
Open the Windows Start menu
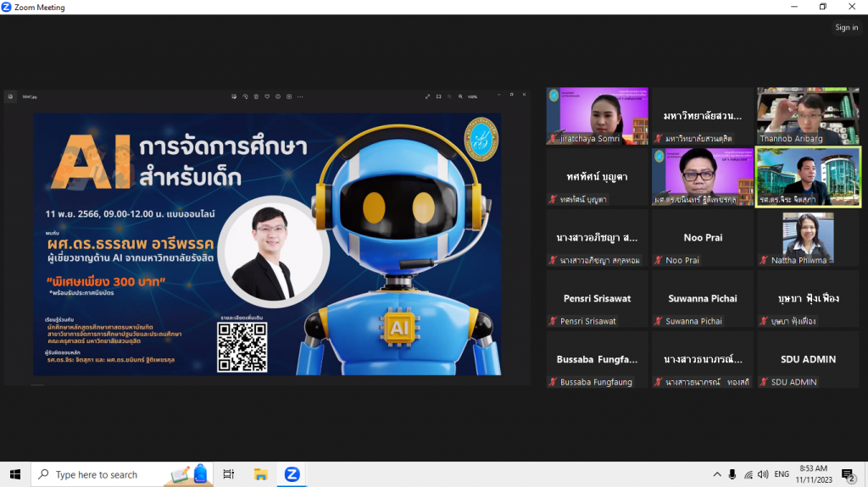pos(14,474)
